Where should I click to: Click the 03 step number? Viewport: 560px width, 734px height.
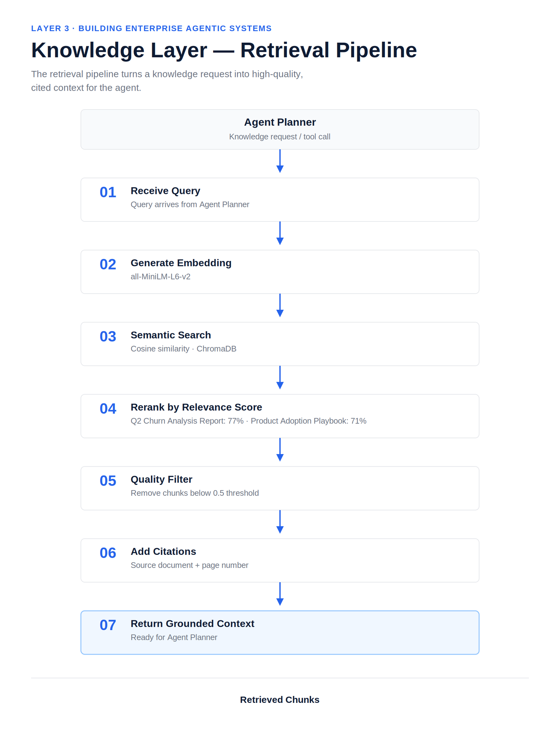click(108, 336)
